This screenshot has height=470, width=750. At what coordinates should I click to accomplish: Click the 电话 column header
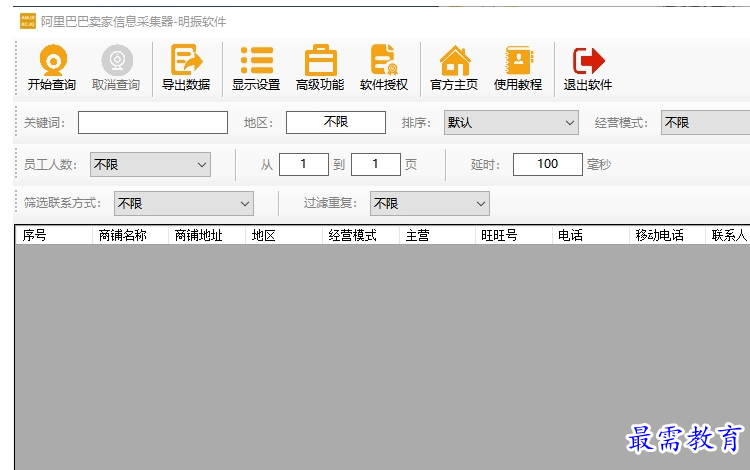pos(591,235)
